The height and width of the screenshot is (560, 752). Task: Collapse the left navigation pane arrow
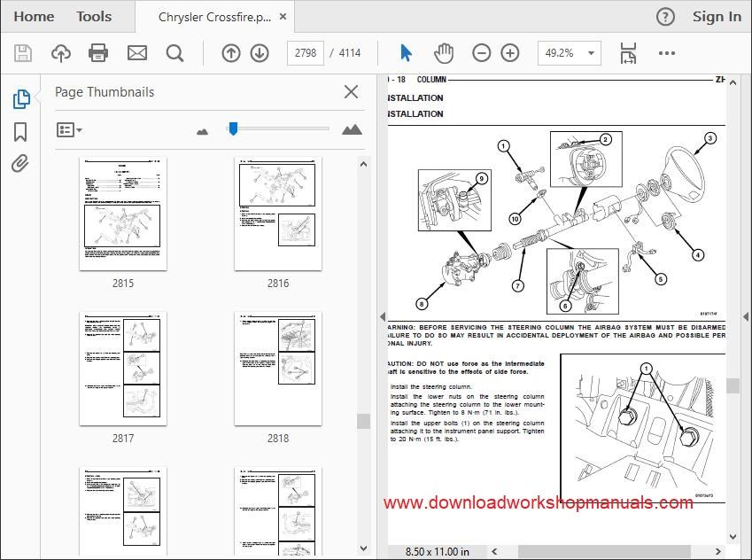(383, 316)
